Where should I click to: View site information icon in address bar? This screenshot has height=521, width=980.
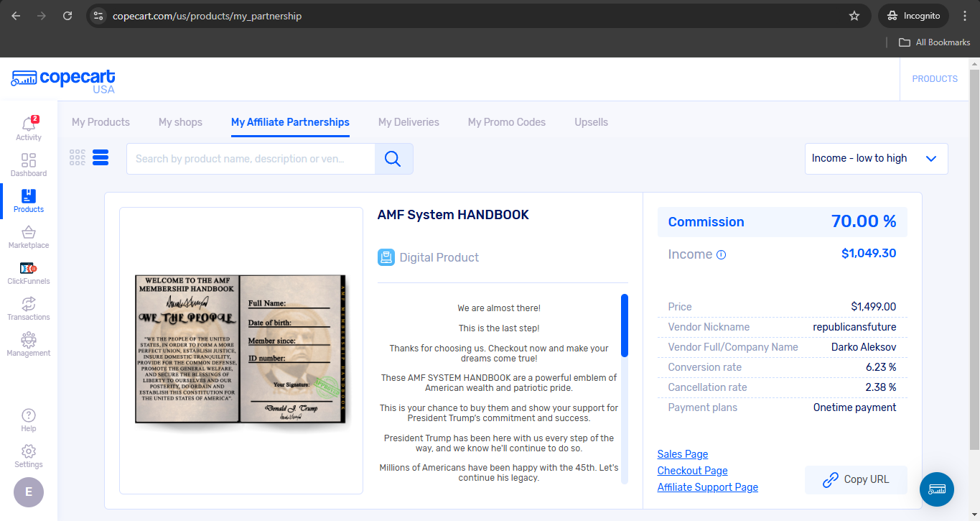[x=99, y=16]
